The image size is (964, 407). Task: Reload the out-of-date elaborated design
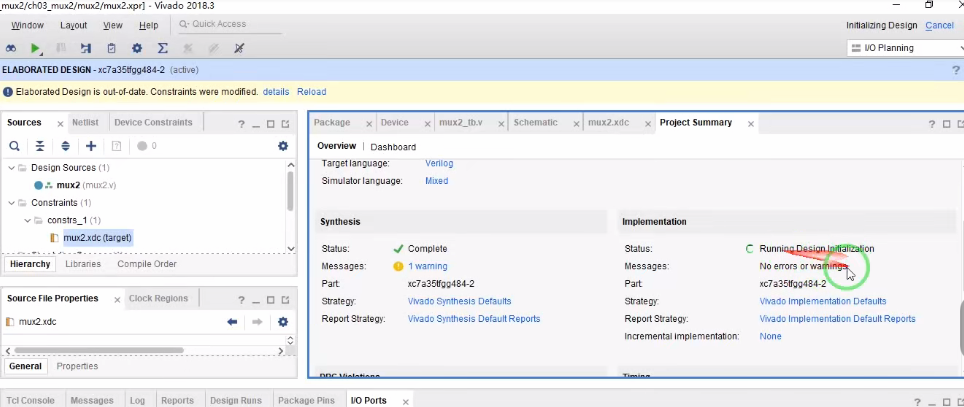pyautogui.click(x=312, y=92)
